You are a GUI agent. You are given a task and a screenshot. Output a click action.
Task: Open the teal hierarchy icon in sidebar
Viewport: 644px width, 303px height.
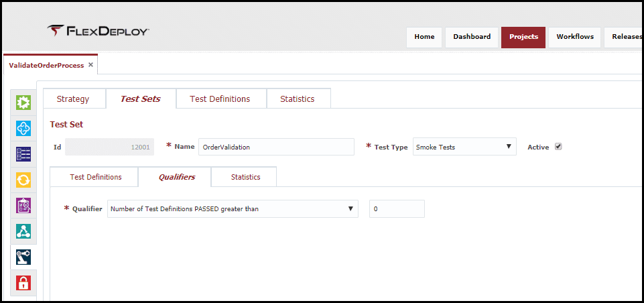click(23, 231)
